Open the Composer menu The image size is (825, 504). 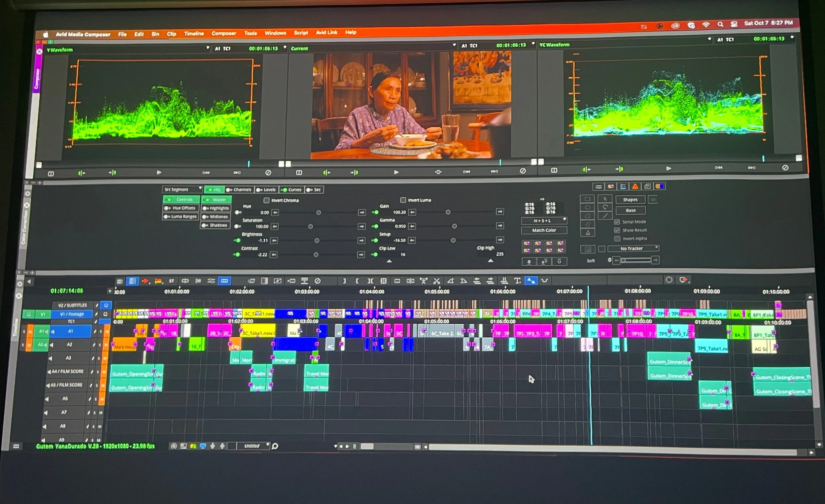[223, 33]
